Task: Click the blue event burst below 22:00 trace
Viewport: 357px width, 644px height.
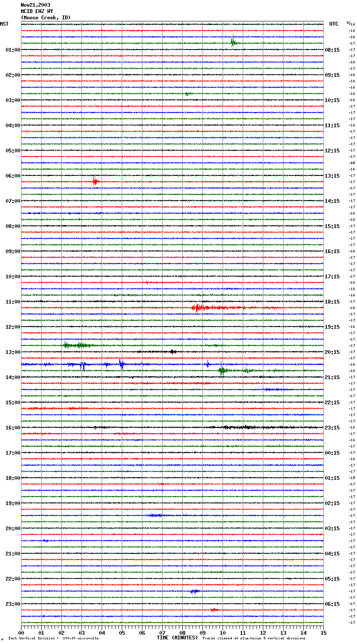Action: (194, 591)
